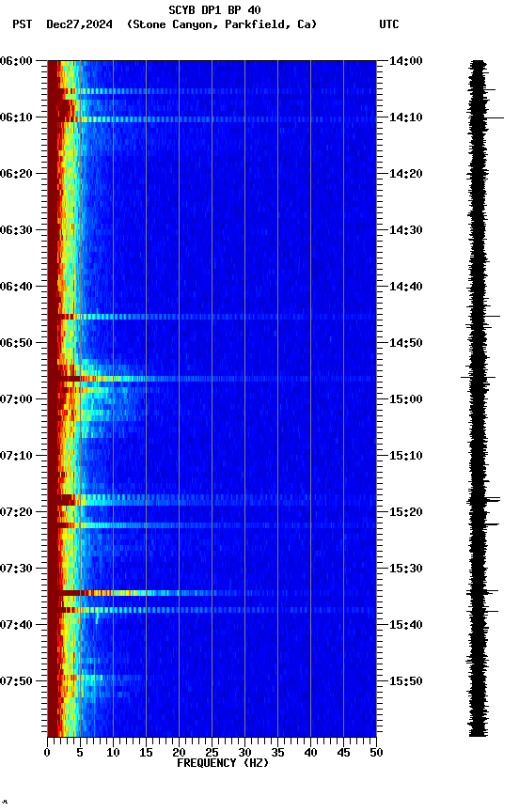The height and width of the screenshot is (812, 519).
Task: Click the "06:20" PST time label
Action: 16,174
